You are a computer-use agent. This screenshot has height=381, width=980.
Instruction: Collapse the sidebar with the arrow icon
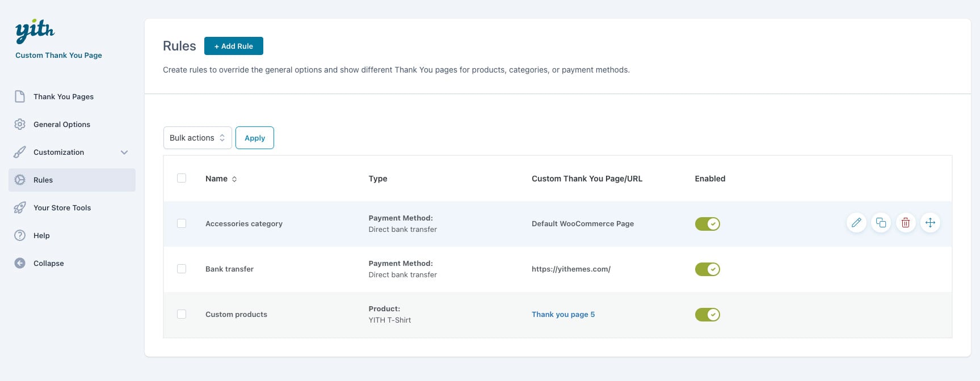point(20,263)
